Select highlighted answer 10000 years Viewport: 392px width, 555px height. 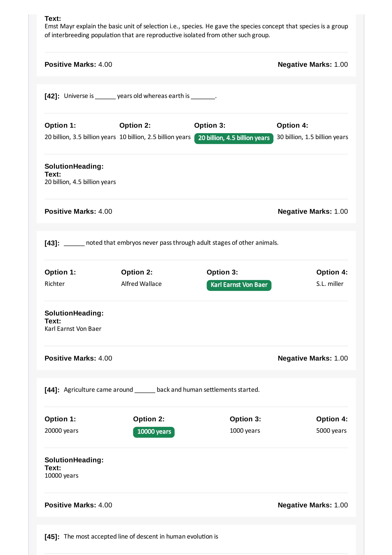click(x=154, y=432)
